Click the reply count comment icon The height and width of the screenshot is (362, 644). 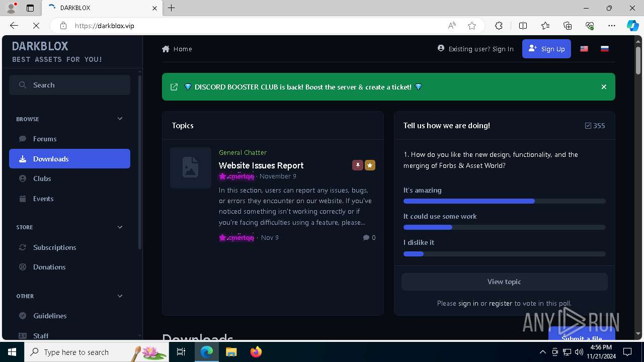pyautogui.click(x=366, y=238)
